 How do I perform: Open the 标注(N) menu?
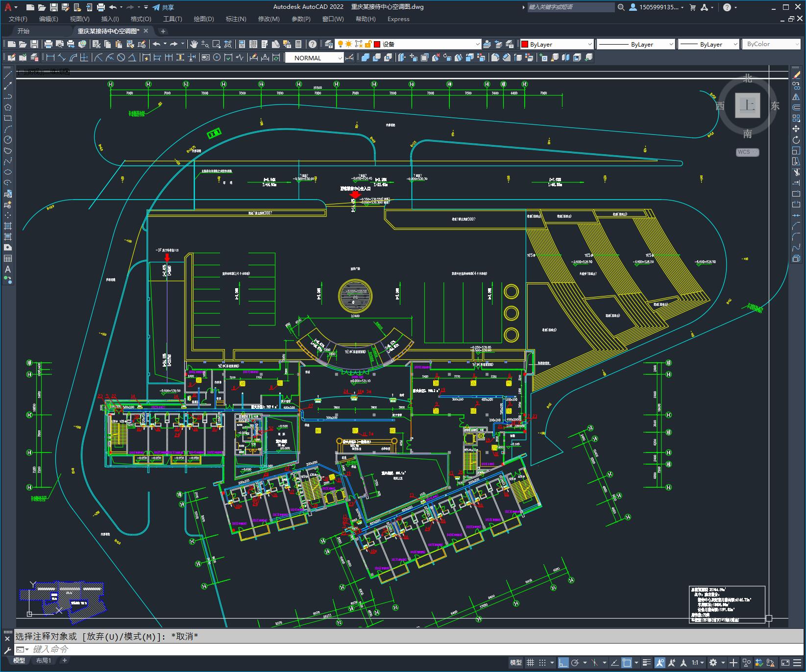(236, 19)
